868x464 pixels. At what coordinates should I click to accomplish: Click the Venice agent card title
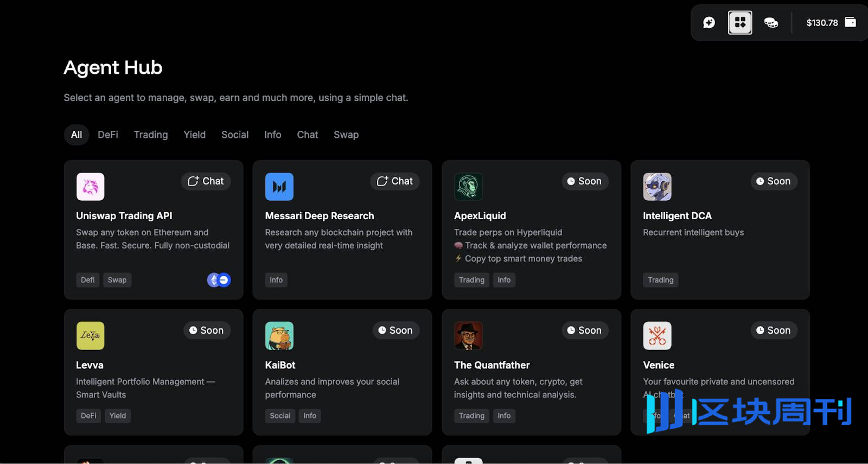coord(659,365)
